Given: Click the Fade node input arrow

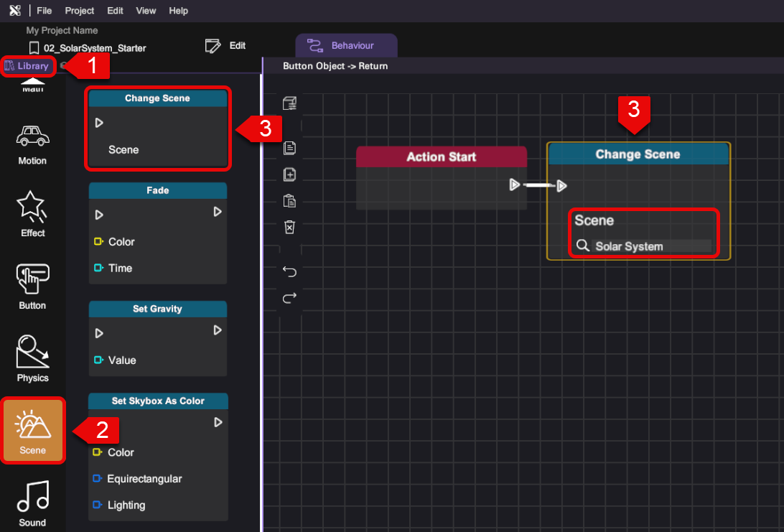Looking at the screenshot, I should [99, 215].
